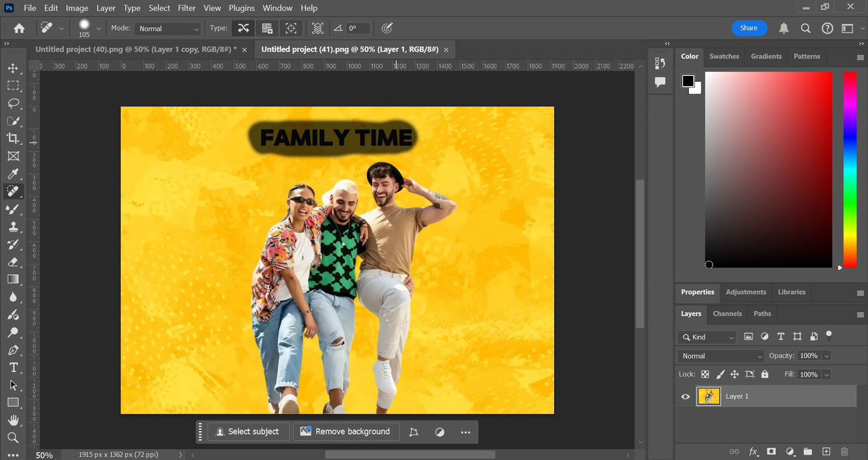Create a new layer with plus icon

[x=826, y=451]
